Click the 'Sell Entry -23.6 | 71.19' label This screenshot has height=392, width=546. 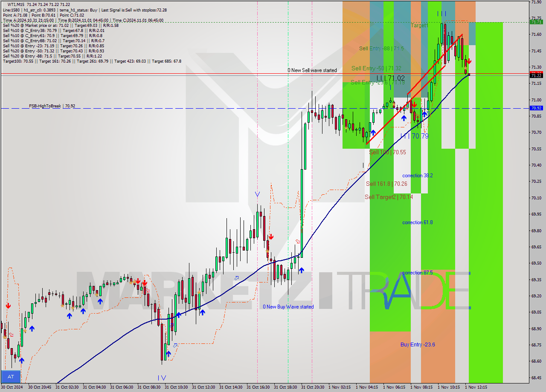[378, 82]
